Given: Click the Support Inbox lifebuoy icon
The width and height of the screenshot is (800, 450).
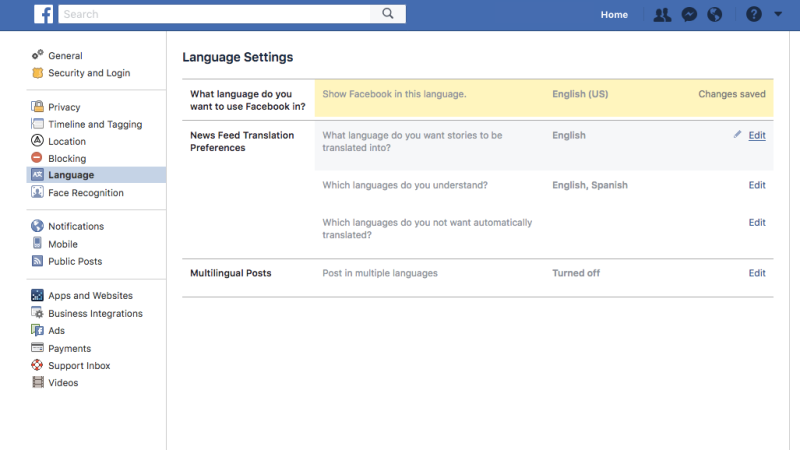Looking at the screenshot, I should coord(38,366).
